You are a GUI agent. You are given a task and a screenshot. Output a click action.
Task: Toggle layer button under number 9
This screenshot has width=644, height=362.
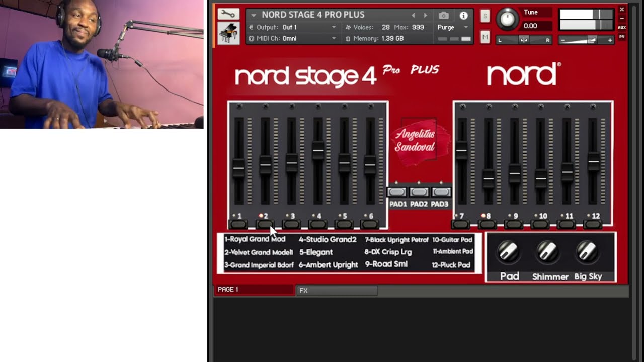[514, 225]
